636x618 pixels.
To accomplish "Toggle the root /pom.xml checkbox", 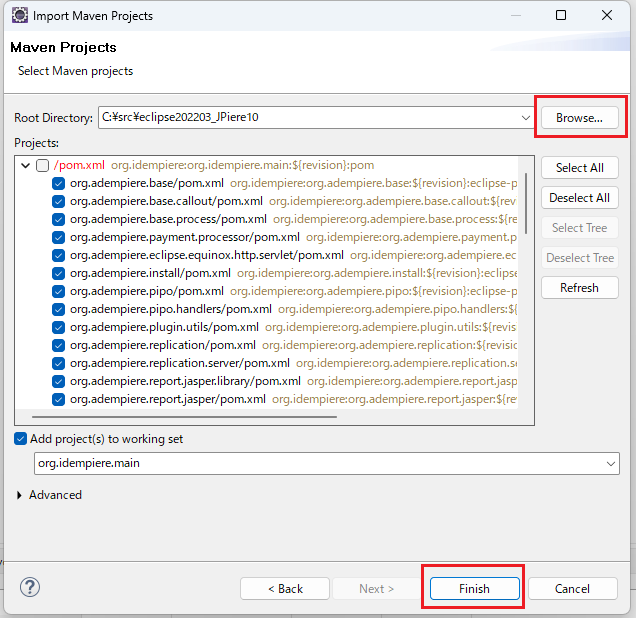I will pos(42,165).
